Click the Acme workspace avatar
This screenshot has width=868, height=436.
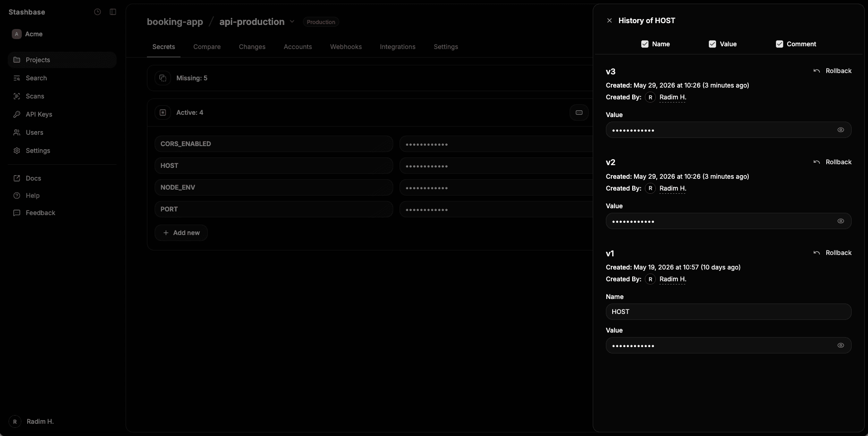17,34
